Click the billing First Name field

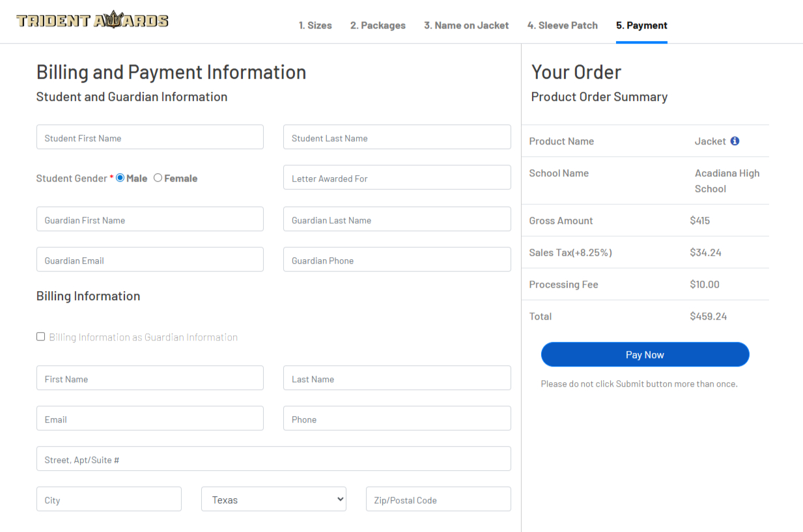click(x=150, y=378)
